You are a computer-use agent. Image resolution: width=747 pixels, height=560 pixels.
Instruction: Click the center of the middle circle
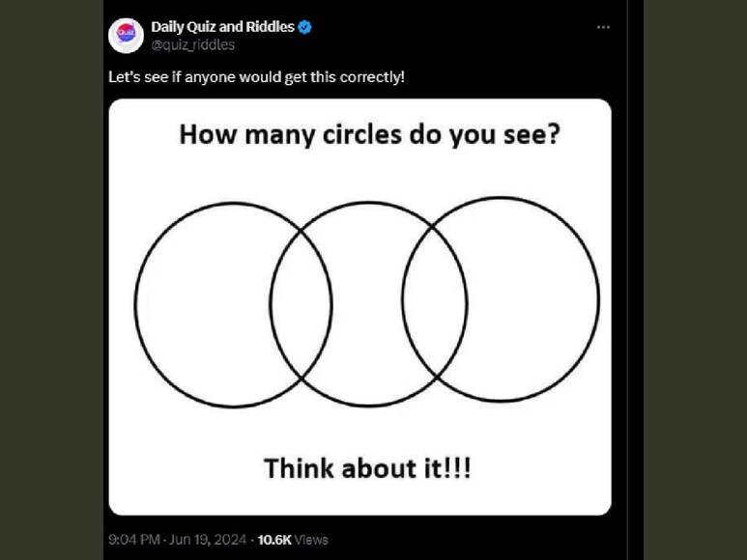(368, 304)
